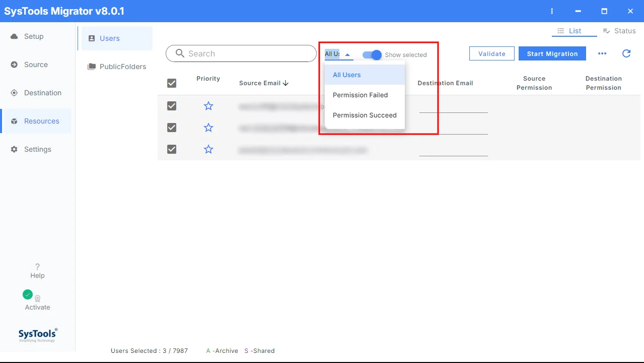
Task: Choose Permission Failed from the filter list
Action: pos(365,95)
